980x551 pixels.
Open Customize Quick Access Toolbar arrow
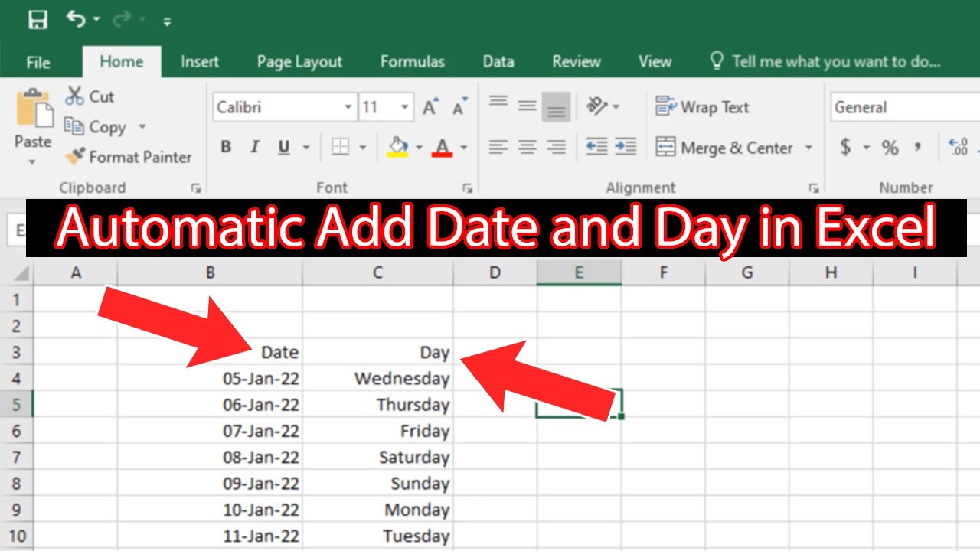(x=167, y=21)
